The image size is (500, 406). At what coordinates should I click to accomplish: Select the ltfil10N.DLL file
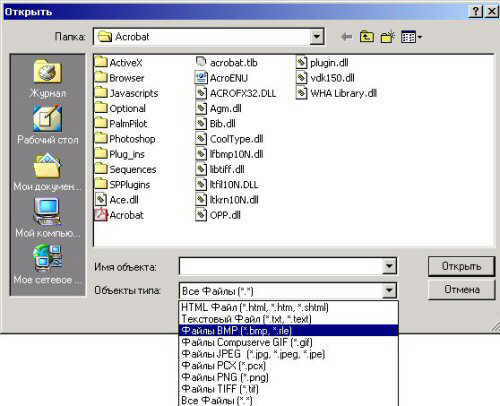[x=227, y=184]
